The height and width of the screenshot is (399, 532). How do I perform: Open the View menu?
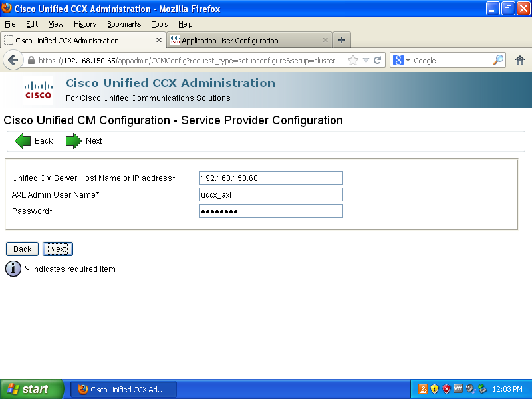point(56,24)
